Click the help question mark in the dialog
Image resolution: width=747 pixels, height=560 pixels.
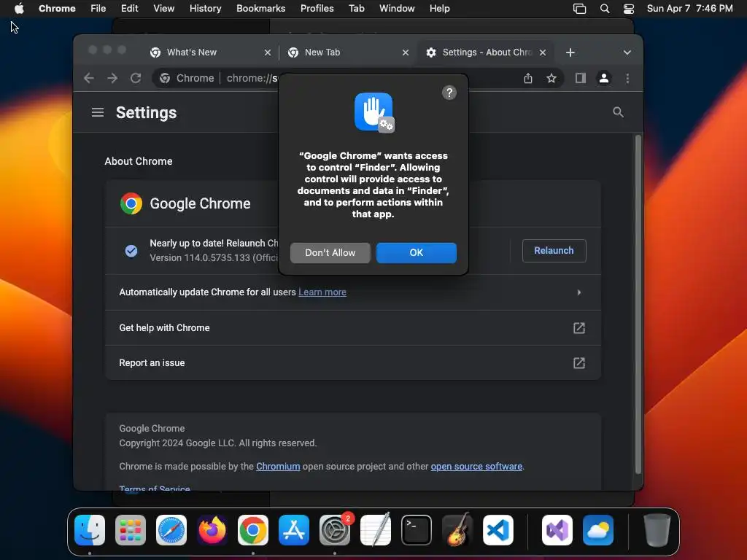449,93
